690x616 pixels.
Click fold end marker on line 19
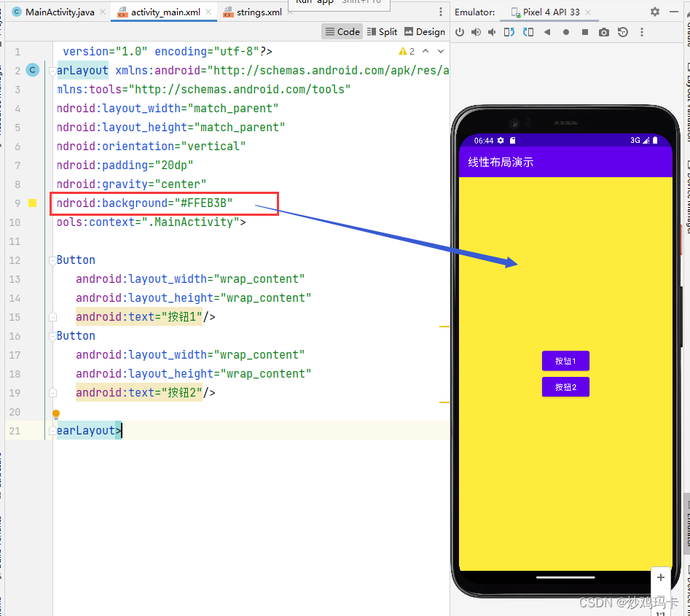[52, 393]
